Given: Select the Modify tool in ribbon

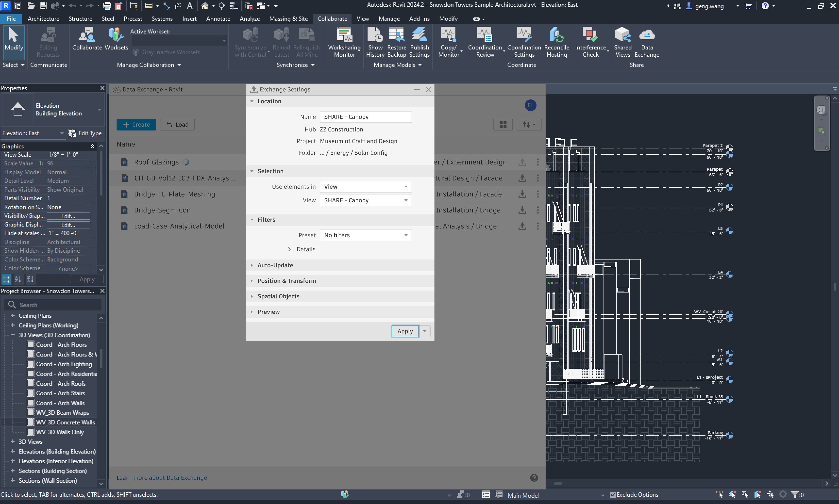Looking at the screenshot, I should coord(14,42).
